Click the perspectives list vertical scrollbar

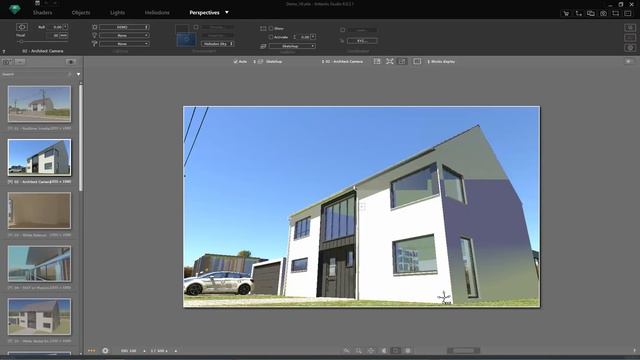coord(81,137)
